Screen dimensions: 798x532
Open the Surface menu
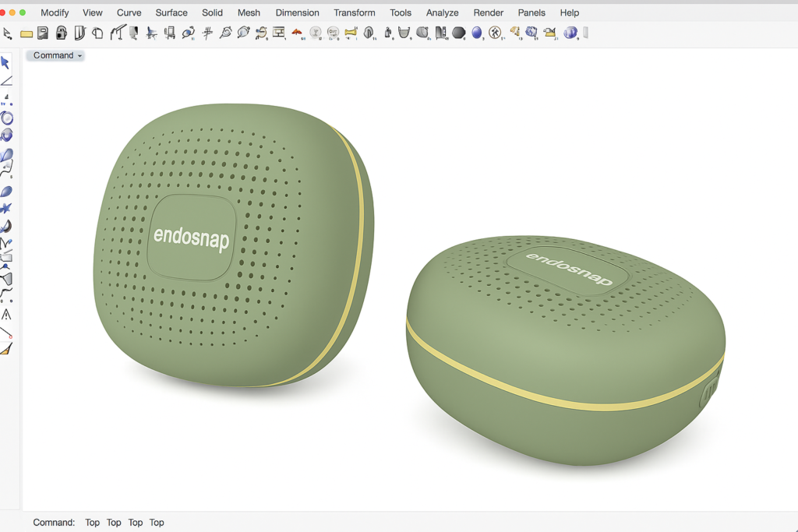point(171,12)
